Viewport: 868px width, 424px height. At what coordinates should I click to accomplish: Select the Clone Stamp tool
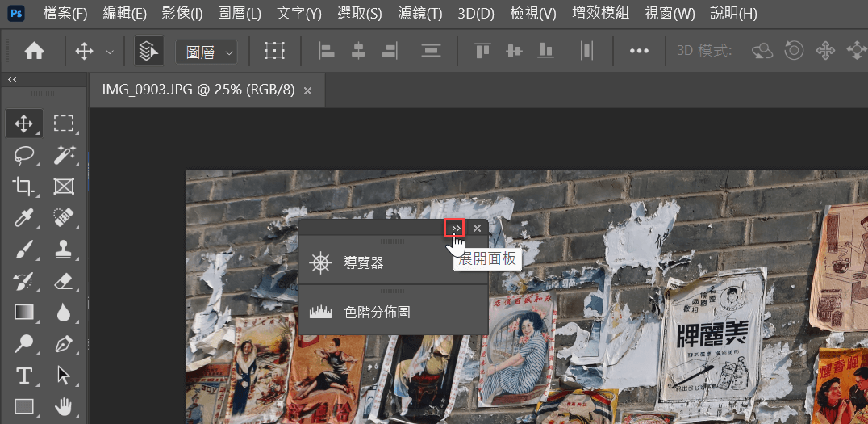[64, 250]
